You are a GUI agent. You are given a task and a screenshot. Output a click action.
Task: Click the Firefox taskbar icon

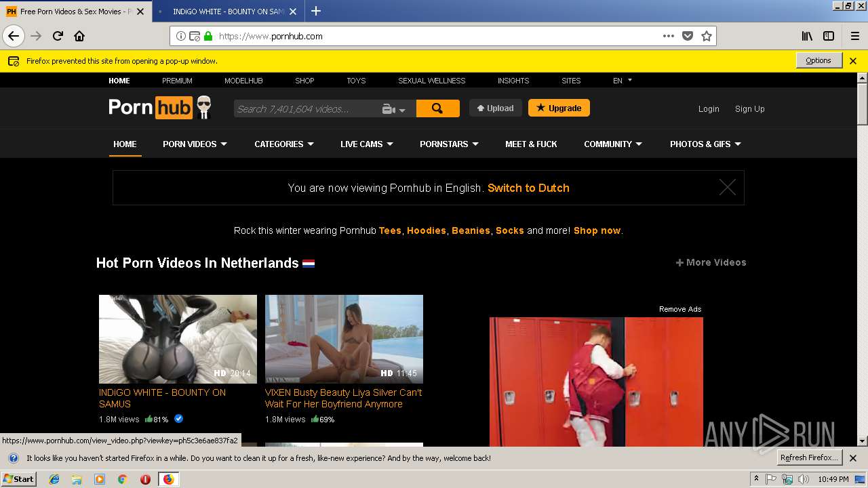(168, 479)
